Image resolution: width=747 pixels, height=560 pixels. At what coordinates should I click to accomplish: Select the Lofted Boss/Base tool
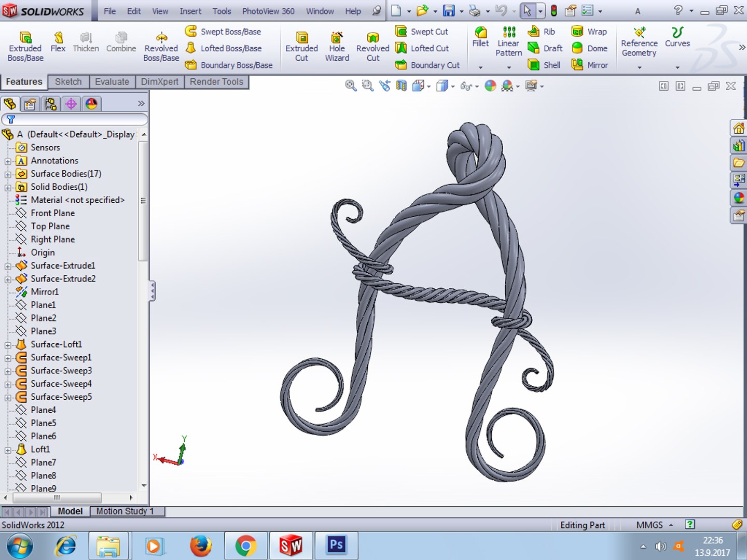[224, 48]
